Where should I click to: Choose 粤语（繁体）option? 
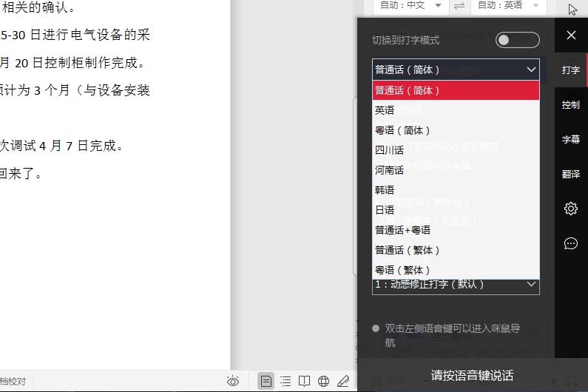pyautogui.click(x=456, y=270)
